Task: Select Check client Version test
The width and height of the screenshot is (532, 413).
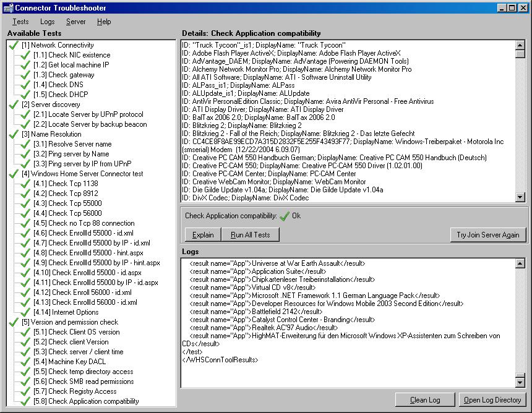Action: coord(71,342)
